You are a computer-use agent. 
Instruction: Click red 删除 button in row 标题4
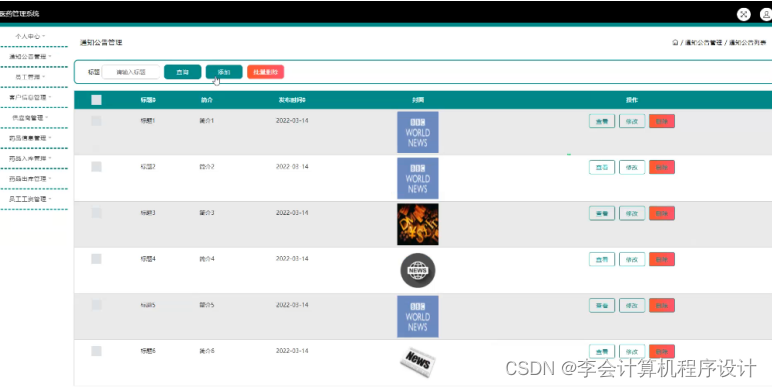(662, 259)
